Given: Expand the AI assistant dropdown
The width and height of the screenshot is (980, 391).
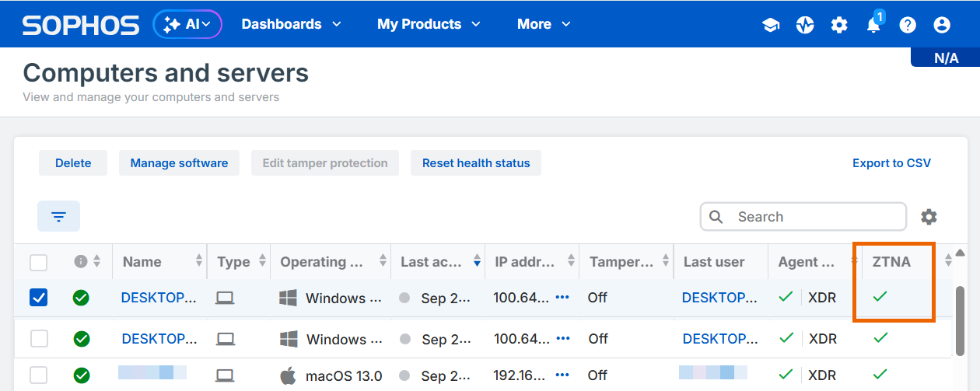Looking at the screenshot, I should 187,24.
